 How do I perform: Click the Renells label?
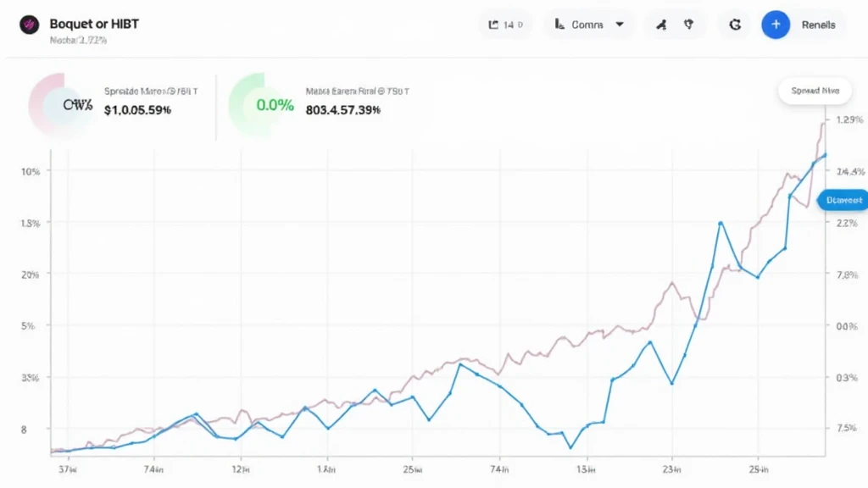pyautogui.click(x=818, y=25)
